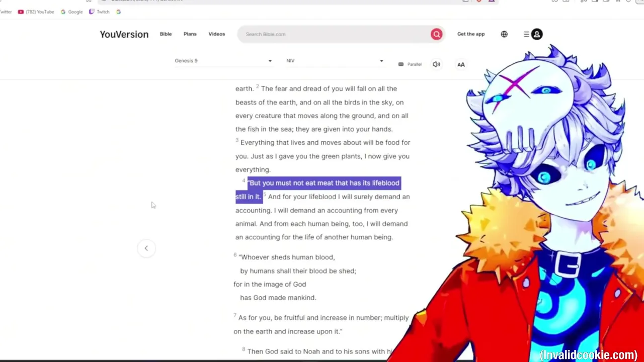The height and width of the screenshot is (362, 644).
Task: Open the Google bookmark
Action: [71, 12]
